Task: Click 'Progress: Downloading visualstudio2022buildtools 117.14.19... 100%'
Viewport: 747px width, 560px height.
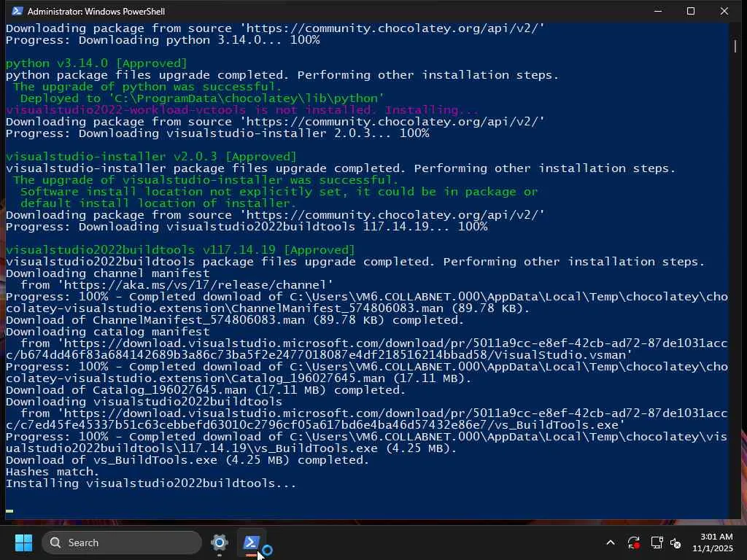Action: tap(247, 227)
